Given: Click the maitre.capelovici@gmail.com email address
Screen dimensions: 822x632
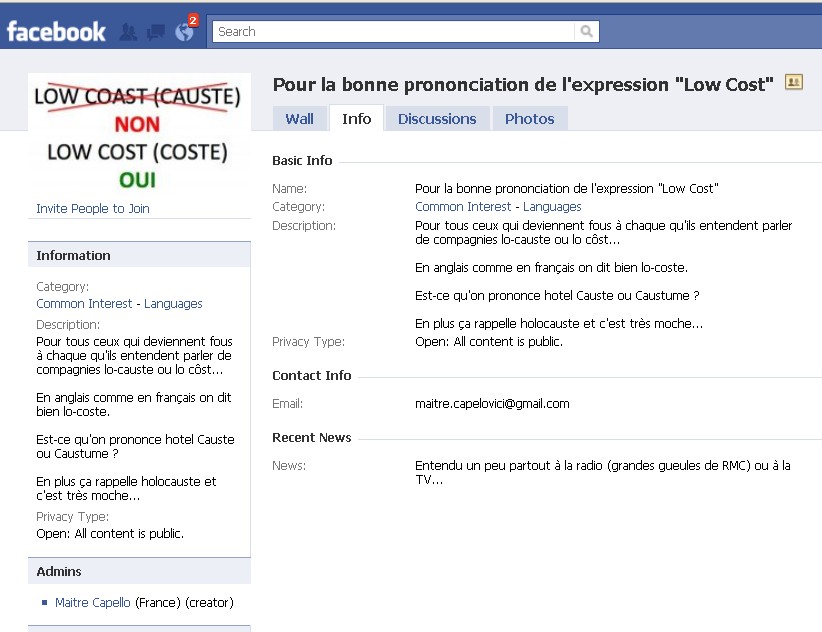Looking at the screenshot, I should (492, 403).
